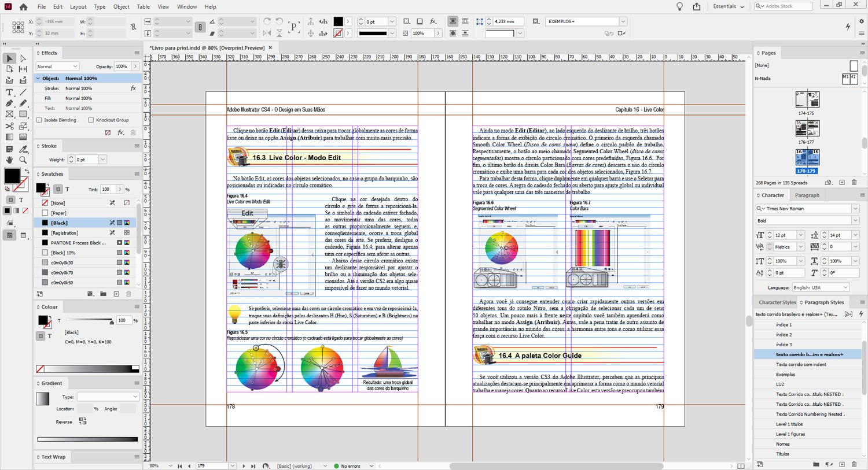Open the Essentials workspace dropdown

pos(729,6)
